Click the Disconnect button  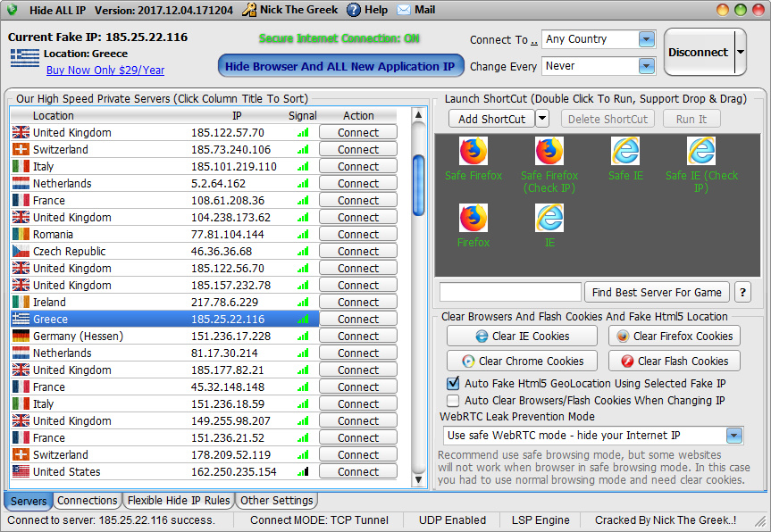(x=699, y=52)
